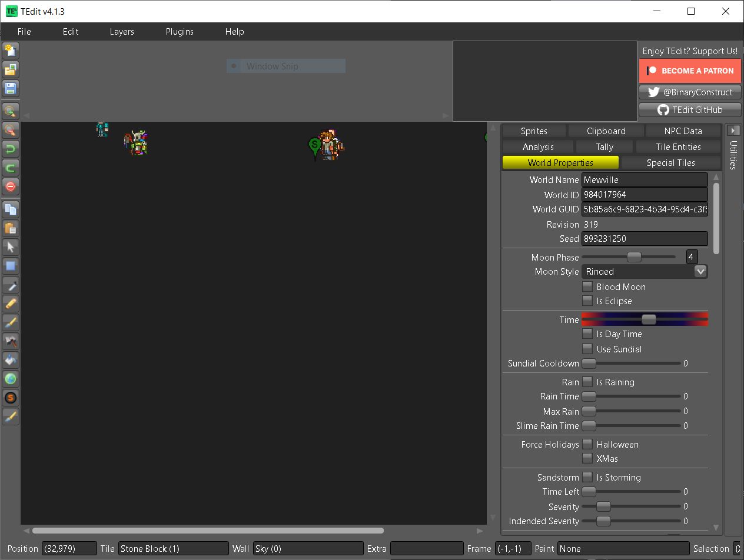Select the orange S Sprite tool
This screenshot has width=744, height=560.
click(x=11, y=398)
